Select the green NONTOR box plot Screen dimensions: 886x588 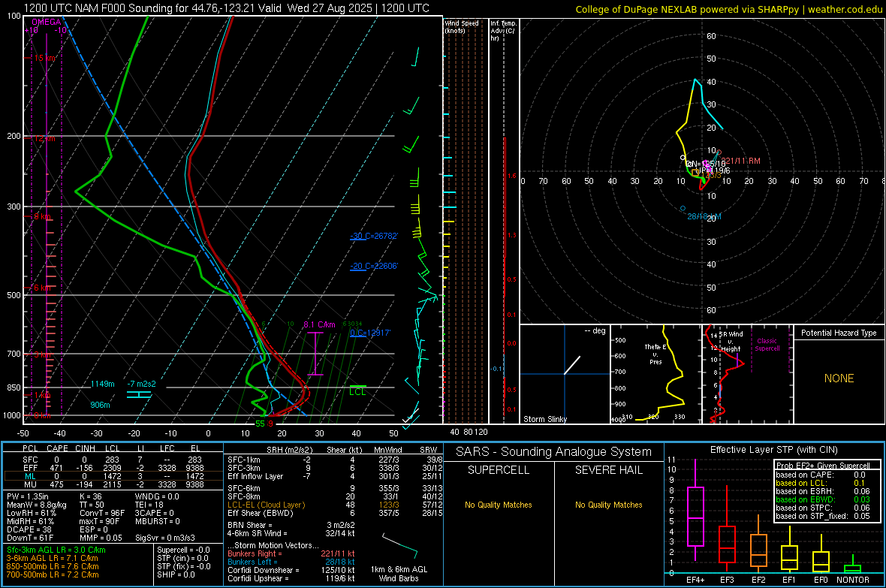pos(853,565)
